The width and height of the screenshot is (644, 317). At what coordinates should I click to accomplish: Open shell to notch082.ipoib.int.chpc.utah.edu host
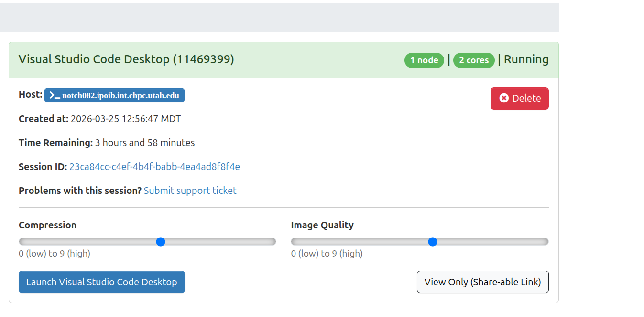pyautogui.click(x=120, y=95)
